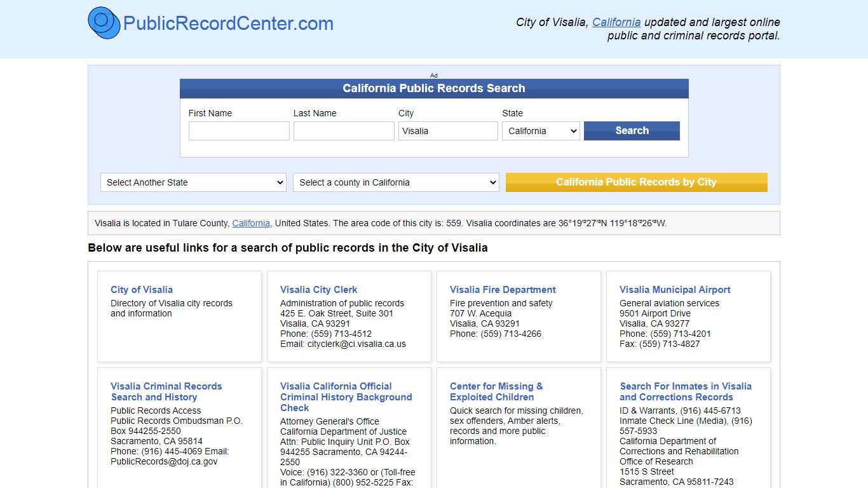The width and height of the screenshot is (868, 488).
Task: Click heading Below are useful links for a search
Action: tap(288, 248)
